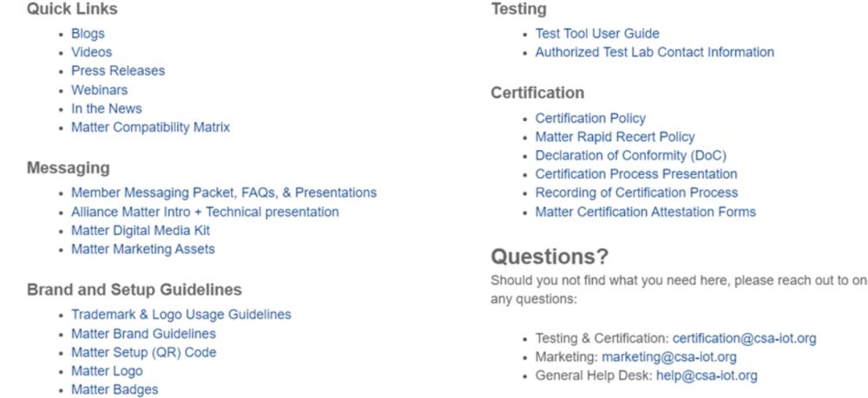Screen dimensions: 868x398
Task: Open Press Releases link
Action: click(x=117, y=71)
